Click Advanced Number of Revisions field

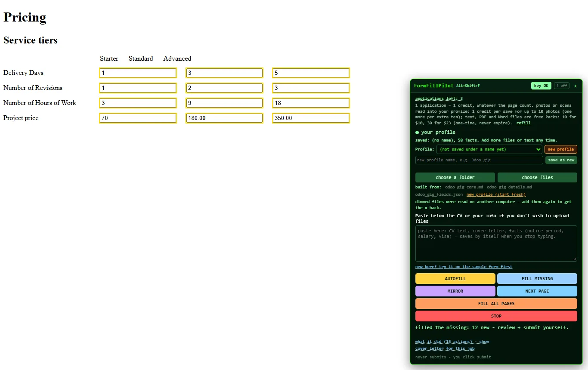[x=311, y=88]
